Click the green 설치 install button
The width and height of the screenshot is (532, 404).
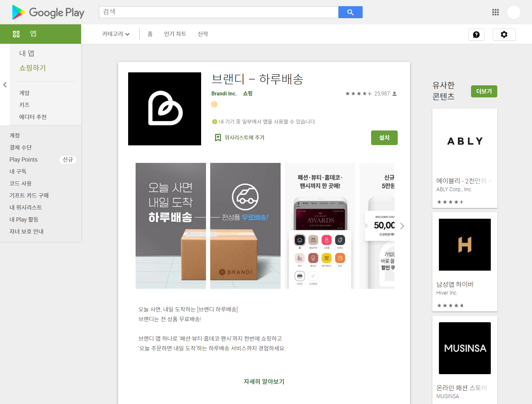click(x=384, y=138)
